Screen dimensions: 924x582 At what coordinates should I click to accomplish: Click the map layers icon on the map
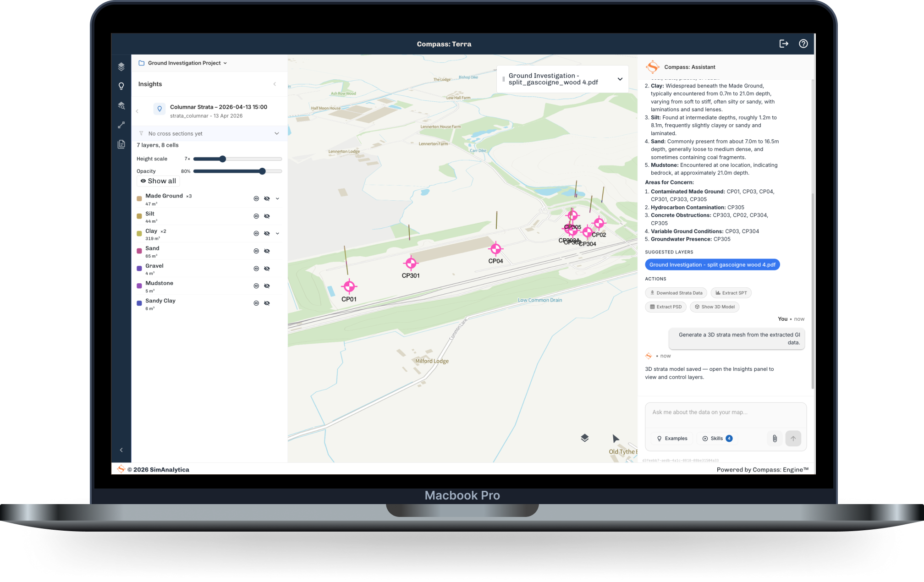584,438
